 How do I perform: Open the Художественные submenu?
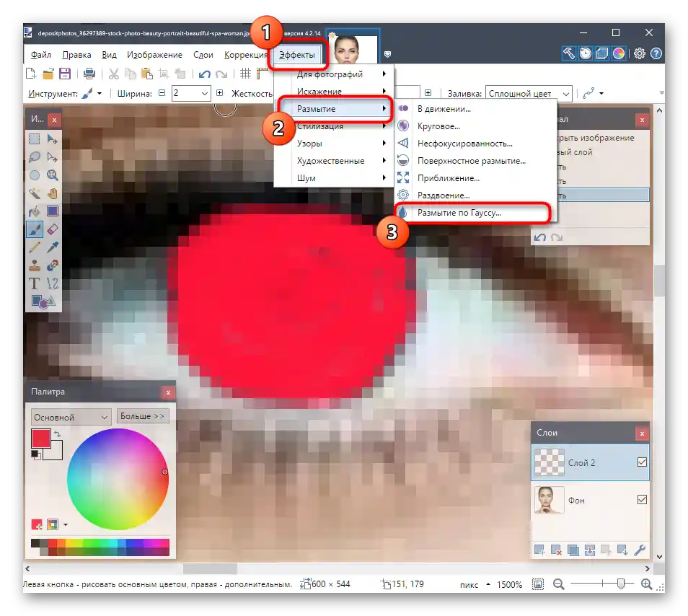[335, 161]
